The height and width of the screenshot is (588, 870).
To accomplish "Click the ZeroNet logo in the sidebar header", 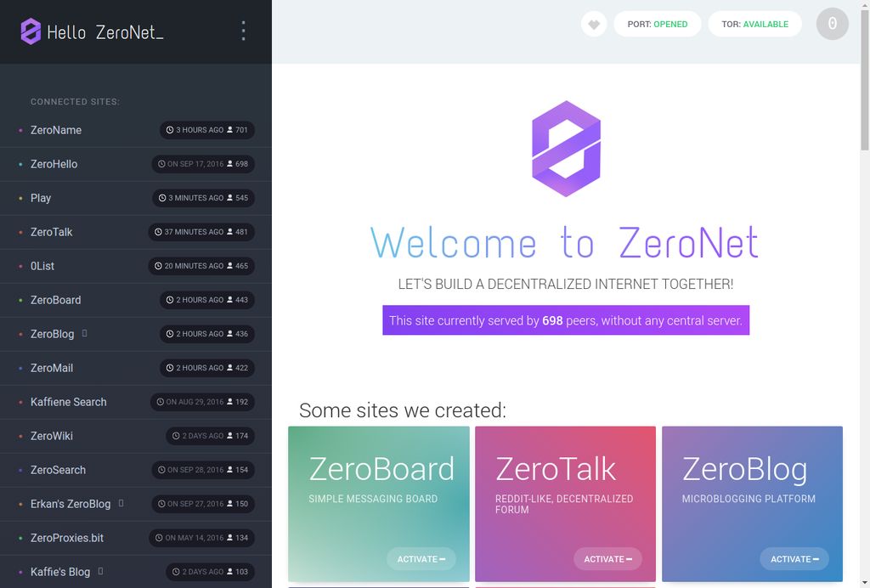I will click(31, 31).
